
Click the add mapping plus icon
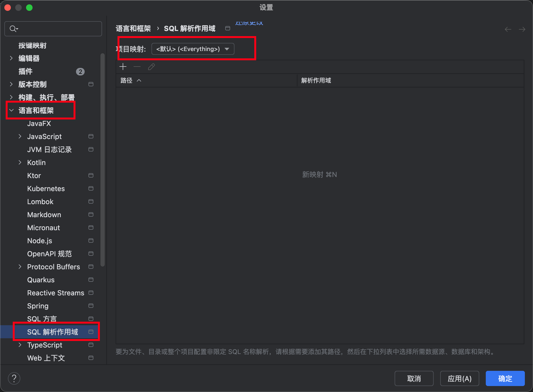tap(123, 67)
